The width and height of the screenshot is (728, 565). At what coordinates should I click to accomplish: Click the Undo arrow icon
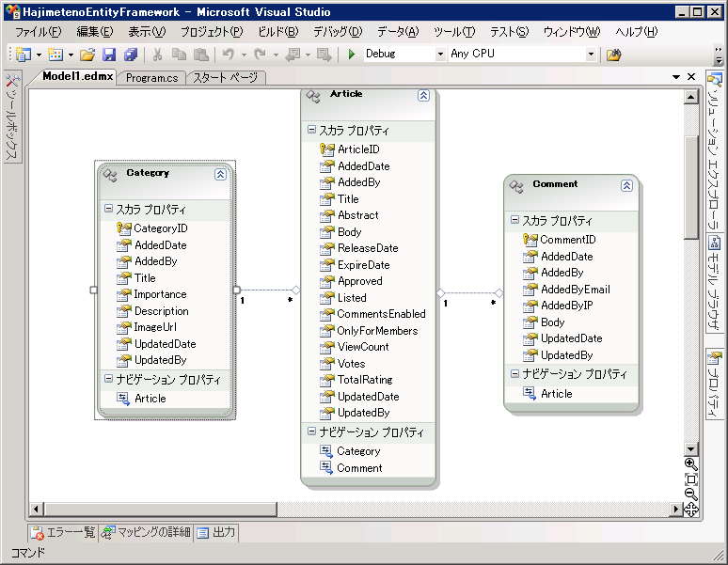[x=229, y=55]
